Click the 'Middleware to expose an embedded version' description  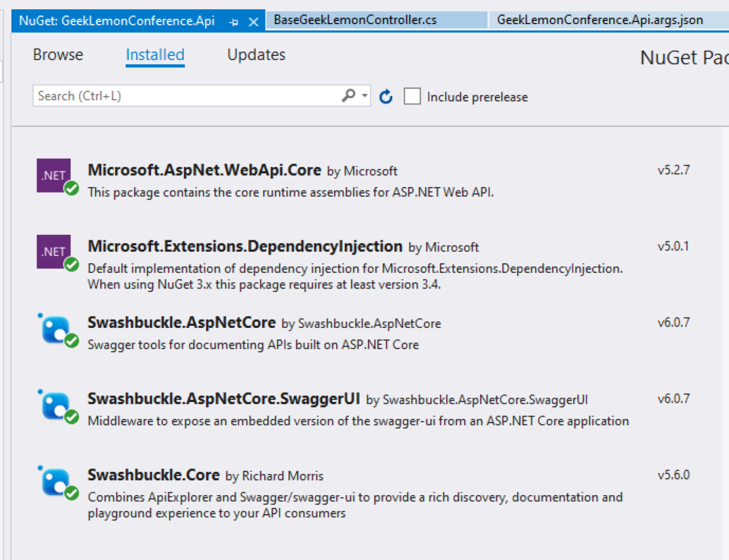358,421
